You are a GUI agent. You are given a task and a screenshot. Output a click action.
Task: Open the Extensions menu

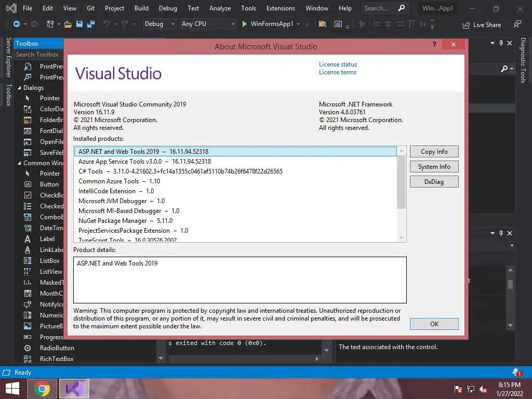coord(281,8)
